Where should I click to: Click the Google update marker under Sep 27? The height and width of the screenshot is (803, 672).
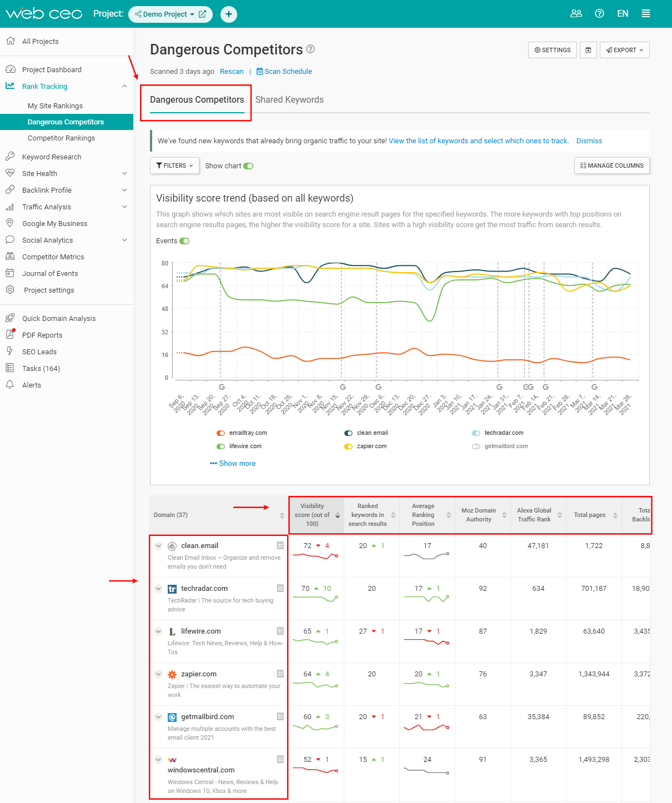[x=222, y=387]
